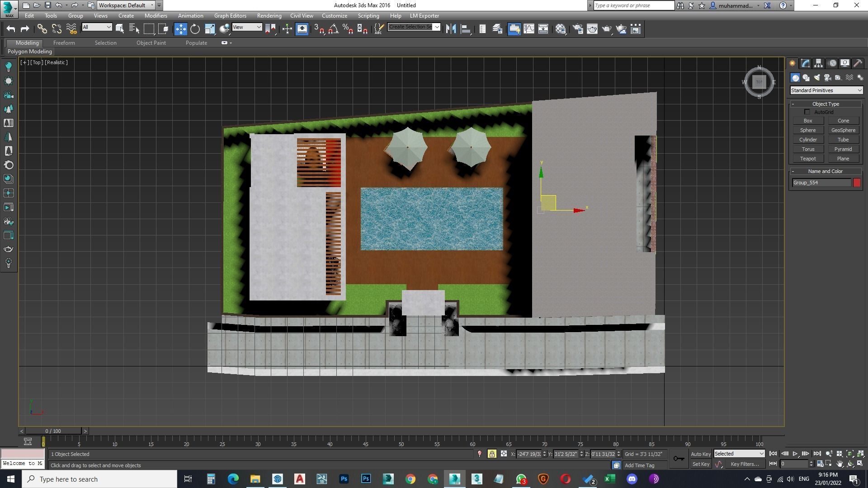Click the Align tool icon
The height and width of the screenshot is (488, 868).
tap(465, 29)
